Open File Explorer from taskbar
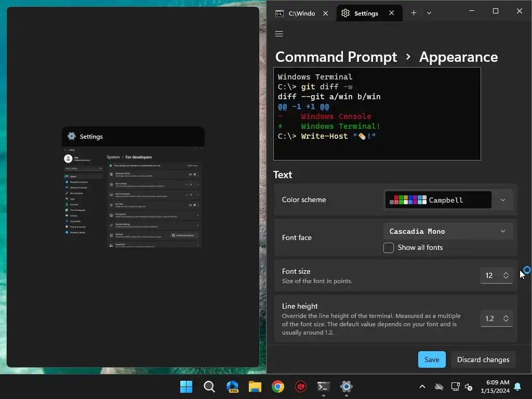This screenshot has width=532, height=399. coord(255,387)
